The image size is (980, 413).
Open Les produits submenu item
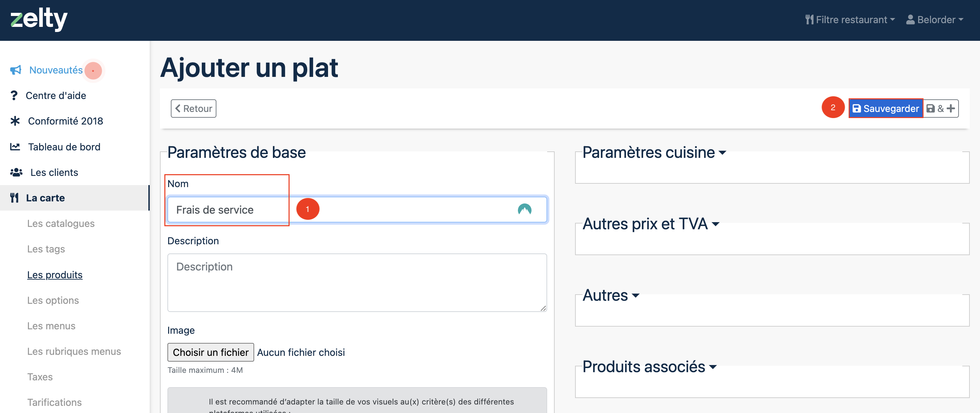55,275
